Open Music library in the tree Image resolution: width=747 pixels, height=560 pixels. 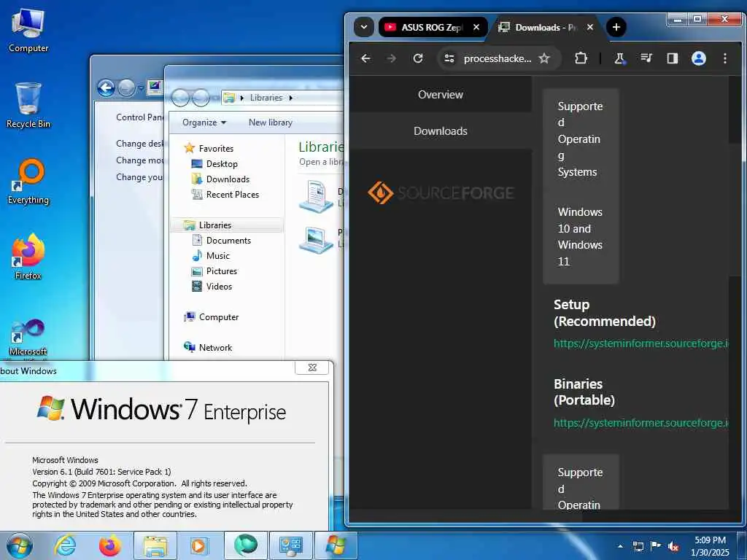point(217,256)
